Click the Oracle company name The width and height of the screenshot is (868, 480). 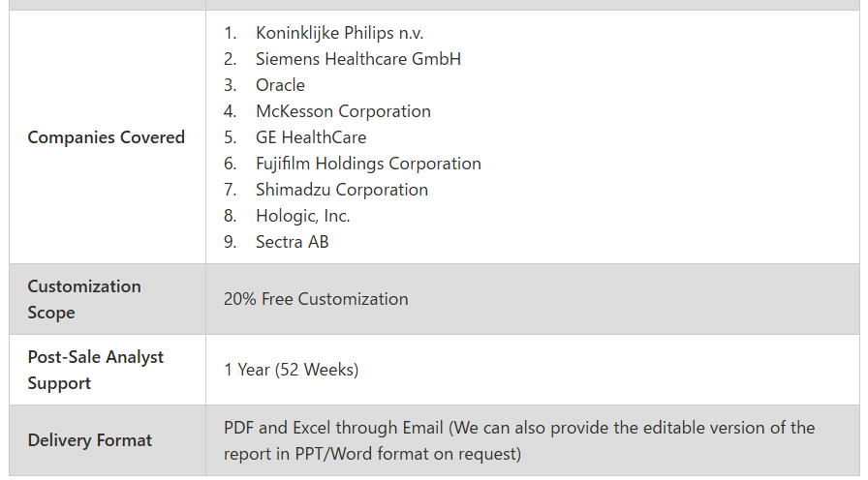280,85
